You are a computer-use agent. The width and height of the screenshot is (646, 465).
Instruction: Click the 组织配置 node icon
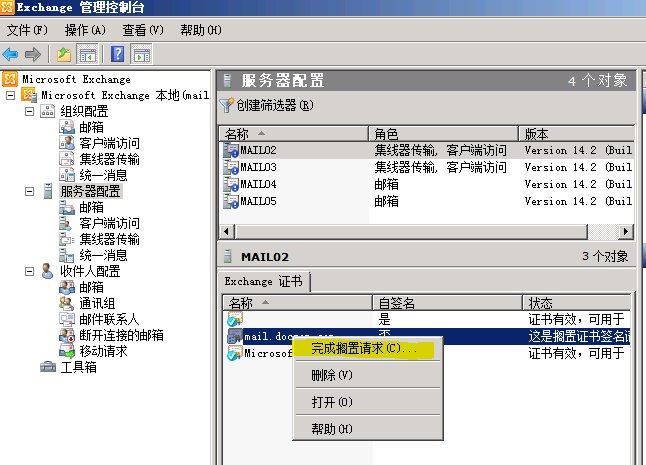[47, 111]
